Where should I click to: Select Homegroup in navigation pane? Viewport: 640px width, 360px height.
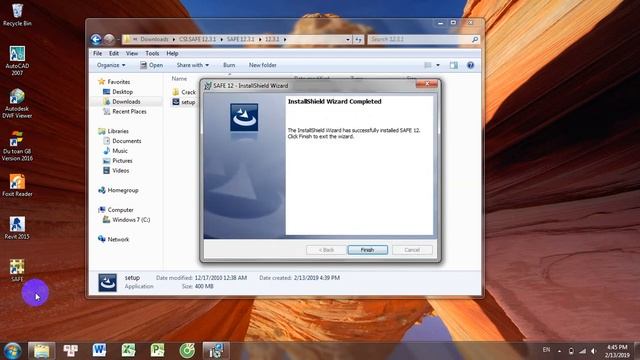point(118,190)
